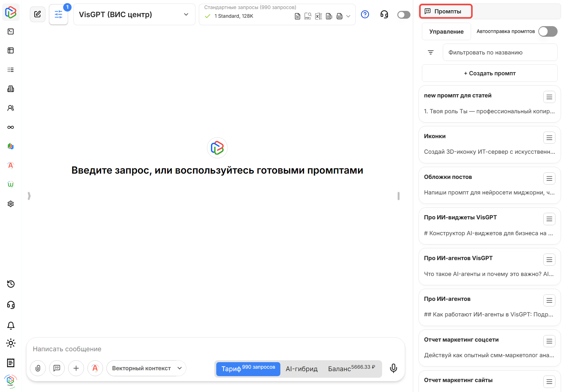Expand the file formats chevron

(349, 16)
